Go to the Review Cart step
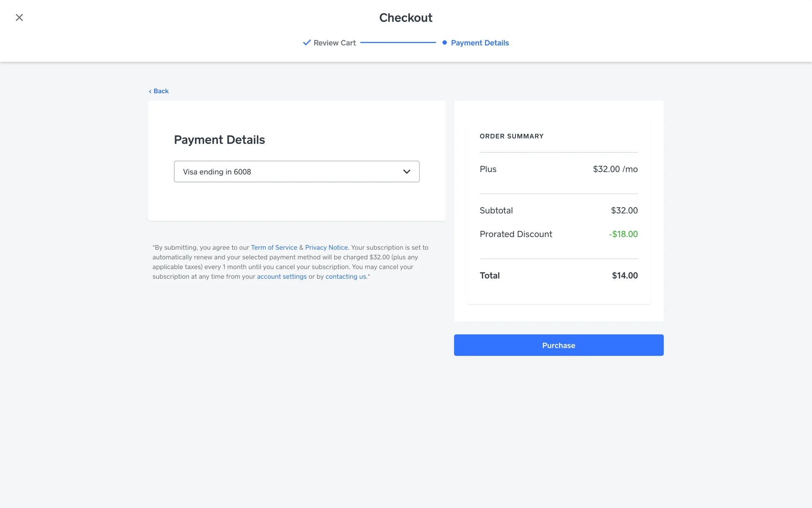 point(335,43)
